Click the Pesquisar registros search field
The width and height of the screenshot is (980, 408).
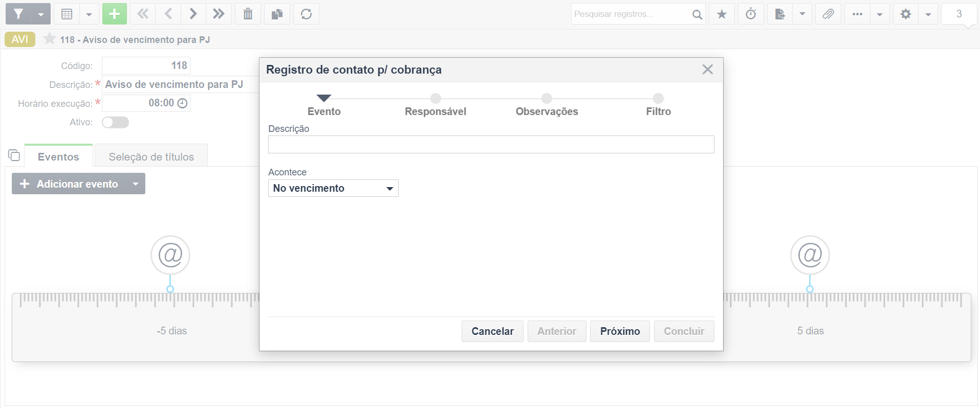coord(631,14)
